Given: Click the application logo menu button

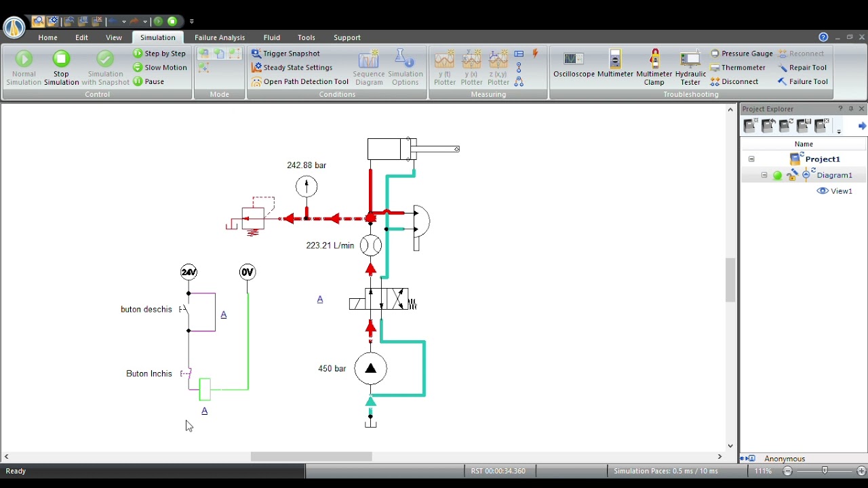Looking at the screenshot, I should (x=14, y=27).
